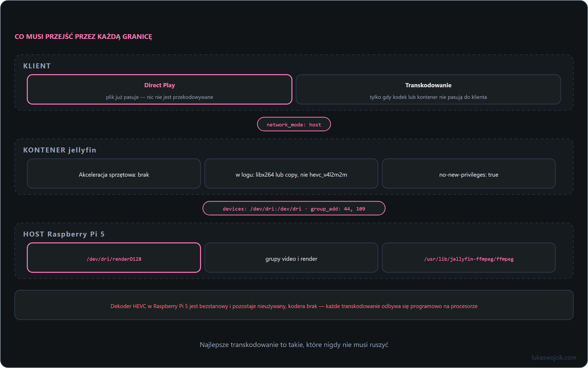Select the no-new-privileges: true box
The image size is (588, 368).
[x=469, y=173]
